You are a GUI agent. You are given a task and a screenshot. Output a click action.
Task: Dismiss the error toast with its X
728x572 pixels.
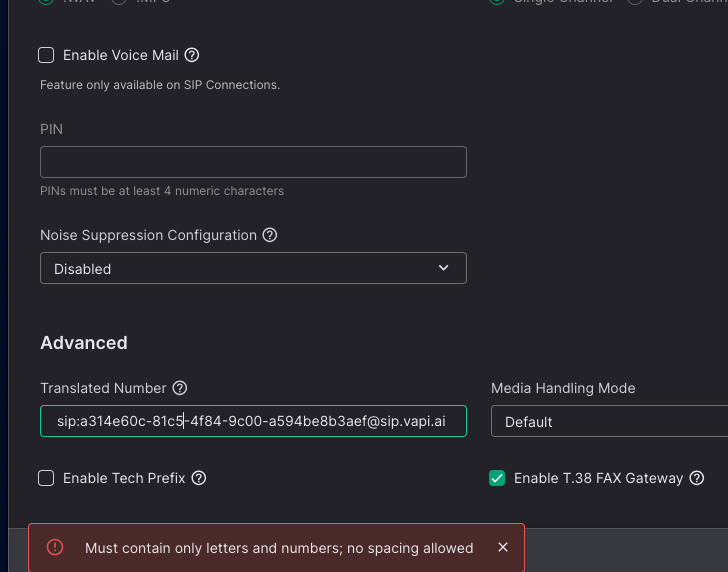coord(503,547)
